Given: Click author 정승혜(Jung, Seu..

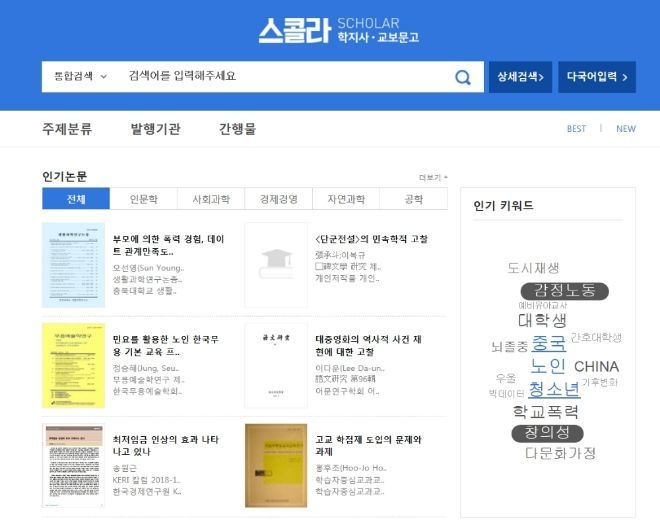Looking at the screenshot, I should (146, 368).
